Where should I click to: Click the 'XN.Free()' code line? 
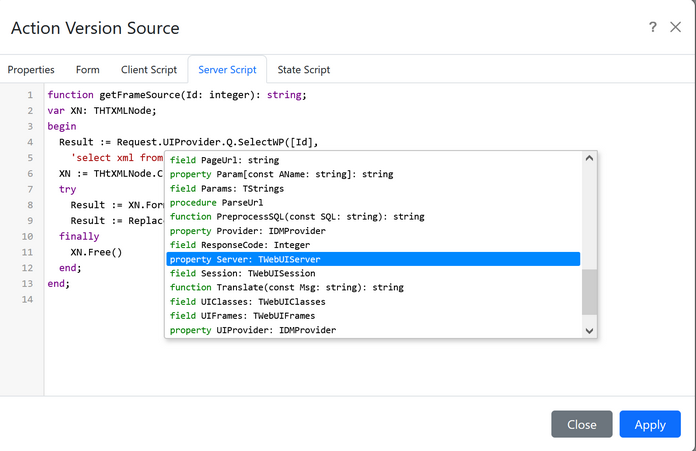pos(96,252)
